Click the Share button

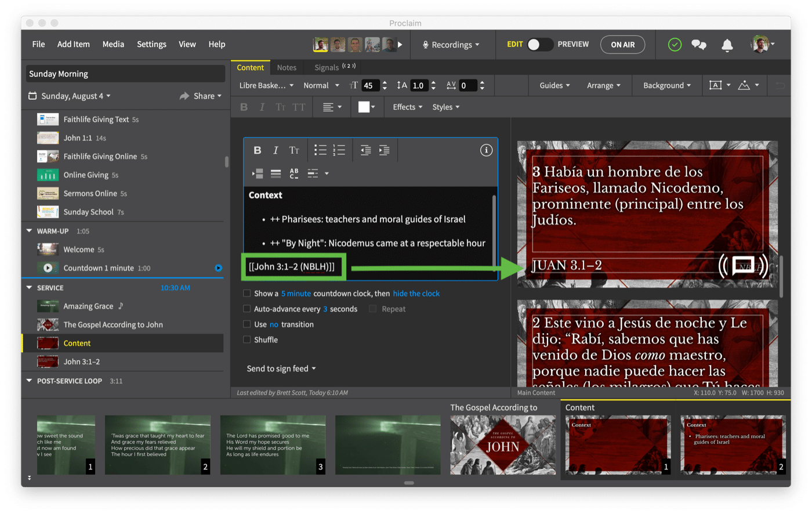pyautogui.click(x=201, y=96)
